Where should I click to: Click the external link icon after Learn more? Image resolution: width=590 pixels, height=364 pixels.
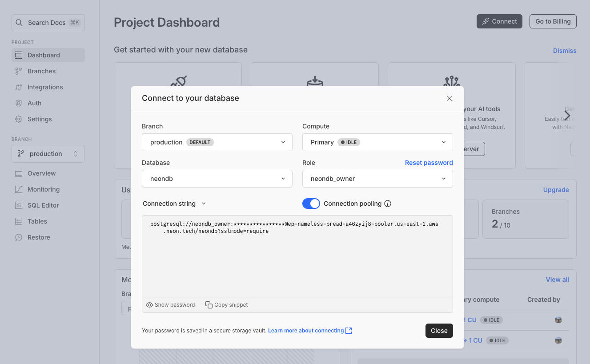coord(349,331)
